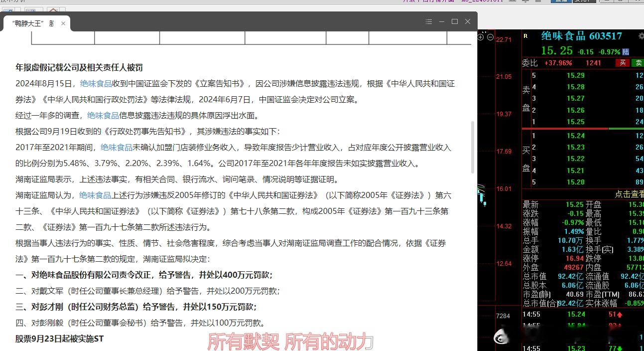
Task: Click the 涨停 price 16.94
Action: click(575, 258)
